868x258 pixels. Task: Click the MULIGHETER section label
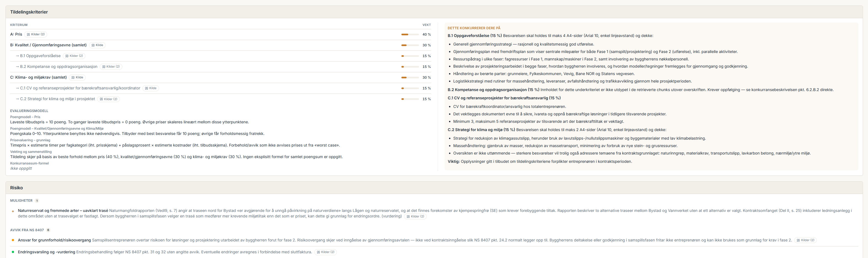pyautogui.click(x=21, y=201)
